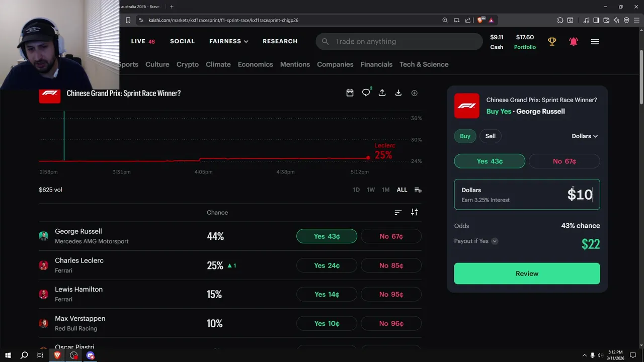This screenshot has width=644, height=362.
Task: Open the trophy leaderboard icon
Action: [552, 42]
